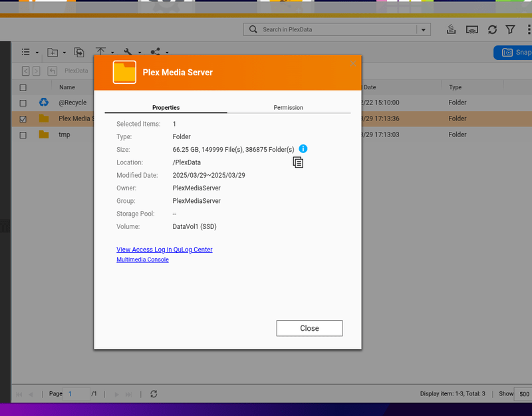The image size is (532, 416).
Task: Click the size info icon
Action: [303, 148]
